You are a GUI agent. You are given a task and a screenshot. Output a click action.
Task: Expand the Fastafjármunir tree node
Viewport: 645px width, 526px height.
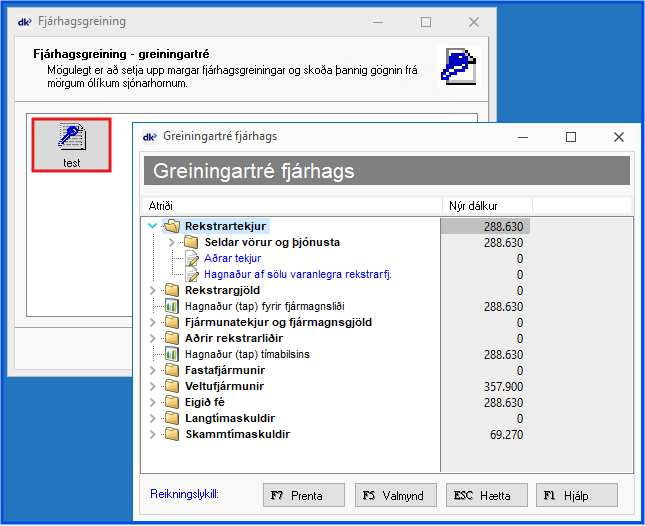coord(153,370)
